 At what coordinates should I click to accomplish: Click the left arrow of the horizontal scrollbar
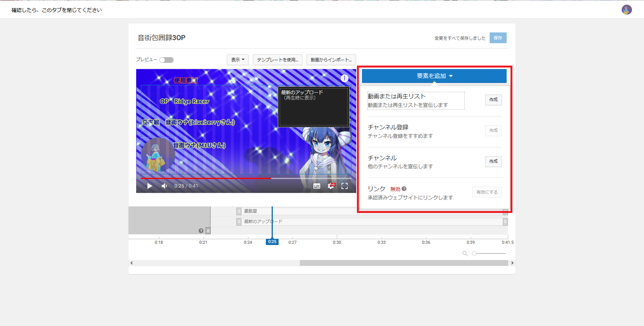(132, 263)
